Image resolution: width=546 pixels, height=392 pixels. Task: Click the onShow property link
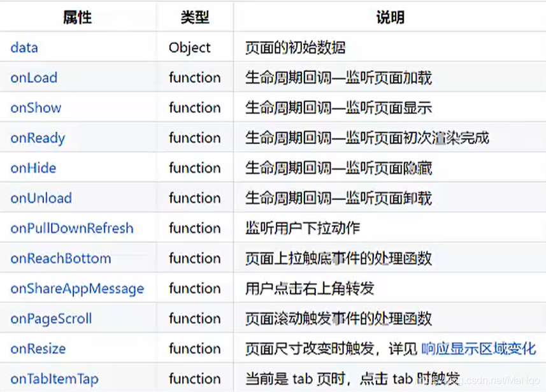(x=36, y=108)
